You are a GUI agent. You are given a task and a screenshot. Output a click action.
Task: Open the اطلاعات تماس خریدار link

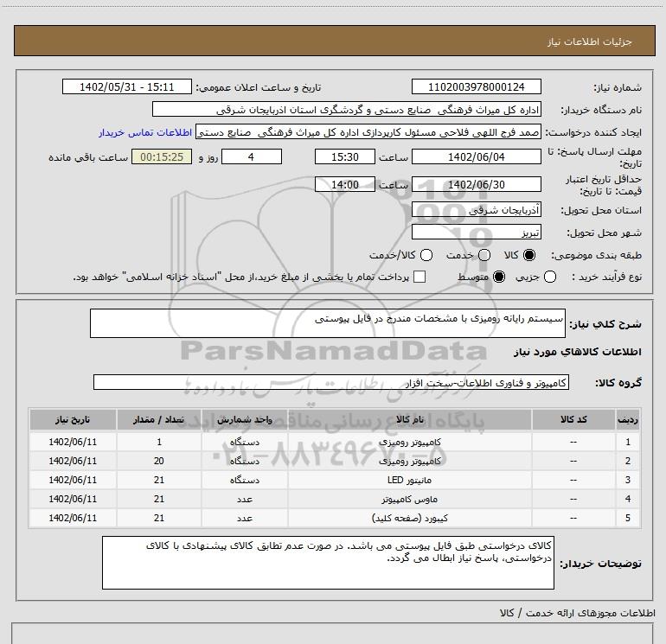pyautogui.click(x=145, y=132)
